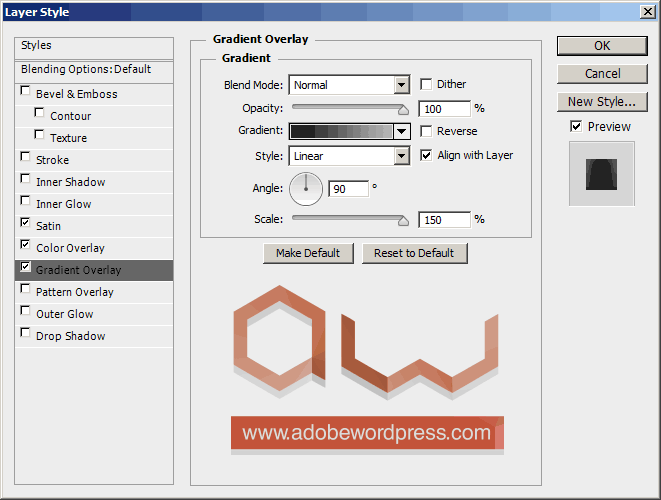The height and width of the screenshot is (500, 661).
Task: Open the Pattern Overlay settings row
Action: tap(94, 292)
